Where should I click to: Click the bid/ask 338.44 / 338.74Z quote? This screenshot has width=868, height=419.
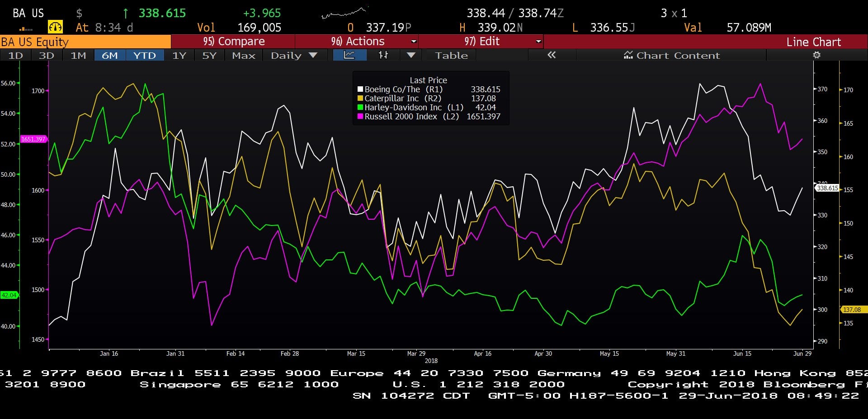click(x=515, y=13)
